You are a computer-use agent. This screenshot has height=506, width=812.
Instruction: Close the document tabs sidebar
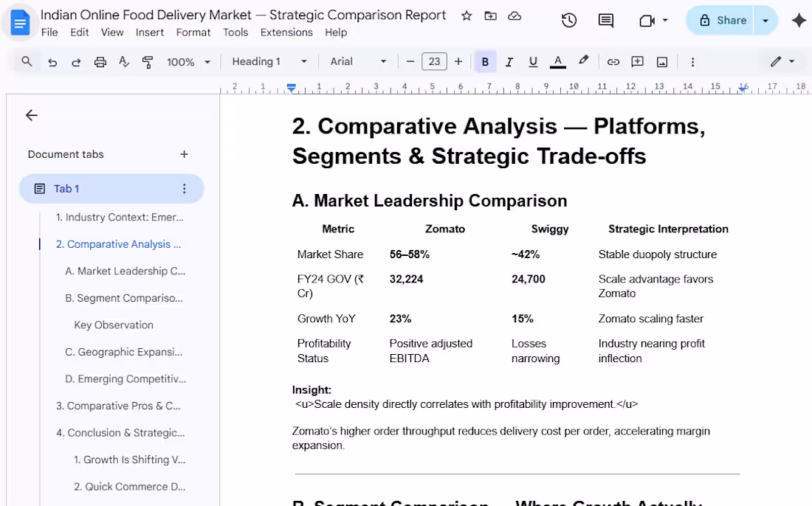point(32,115)
